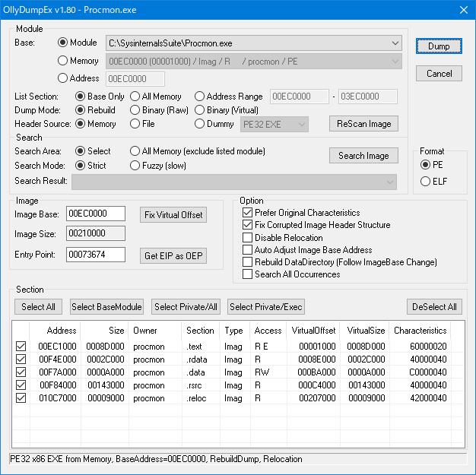Choose All Memory list section option

pyautogui.click(x=135, y=97)
